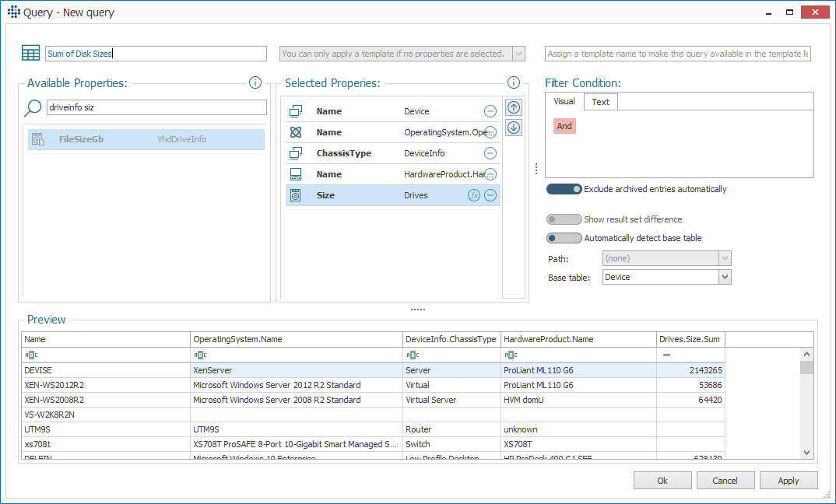This screenshot has width=836, height=504.
Task: Click the property search field 'driveinfo siz'
Action: [x=156, y=107]
